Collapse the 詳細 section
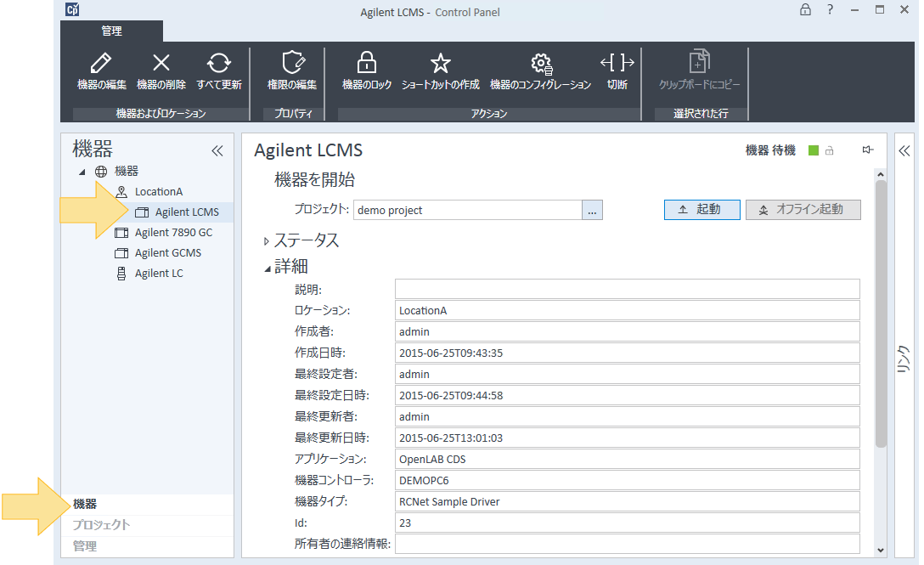Screen dimensions: 924x565 pos(268,269)
